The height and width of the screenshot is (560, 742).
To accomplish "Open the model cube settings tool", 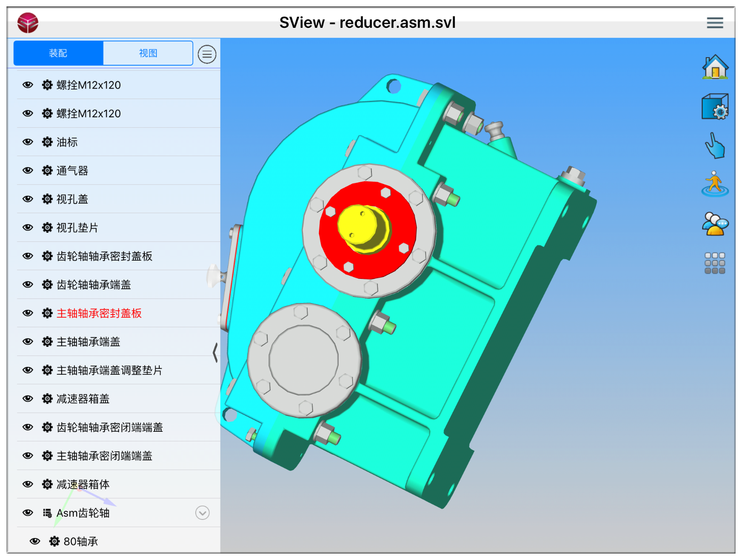I will click(715, 107).
